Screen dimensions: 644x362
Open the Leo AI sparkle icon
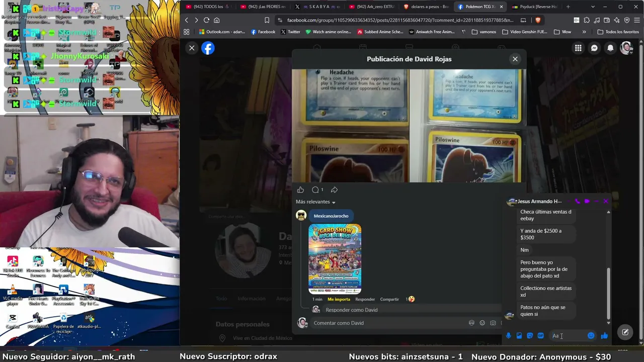point(617,20)
